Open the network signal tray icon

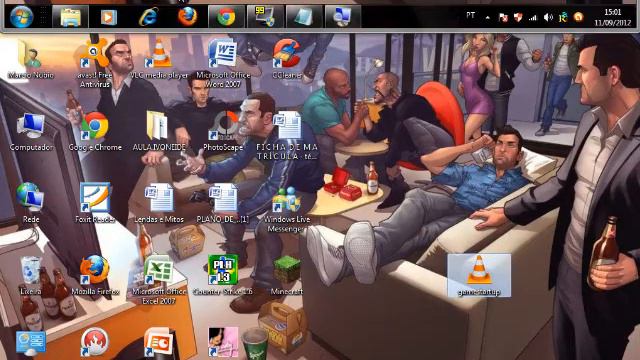533,17
